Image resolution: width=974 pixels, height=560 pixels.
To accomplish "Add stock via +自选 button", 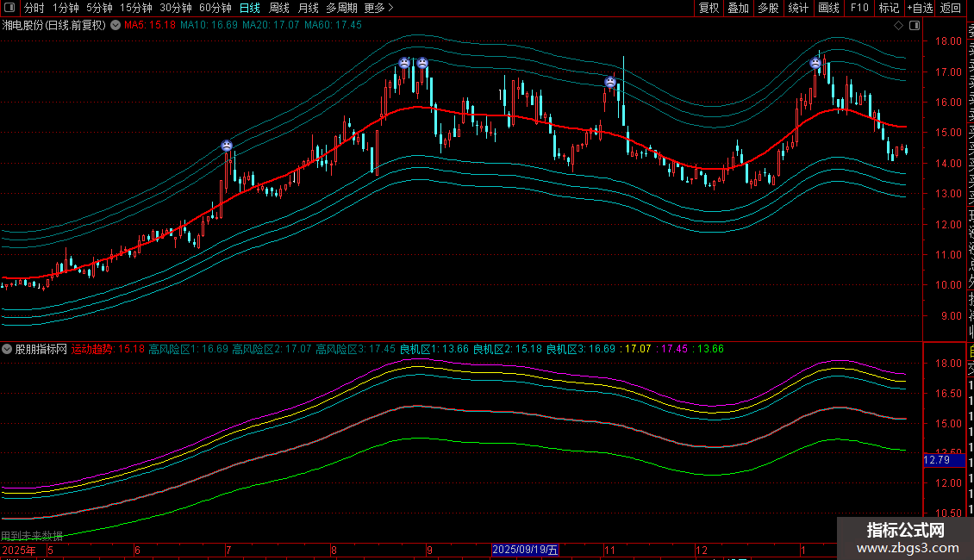I will tap(921, 8).
